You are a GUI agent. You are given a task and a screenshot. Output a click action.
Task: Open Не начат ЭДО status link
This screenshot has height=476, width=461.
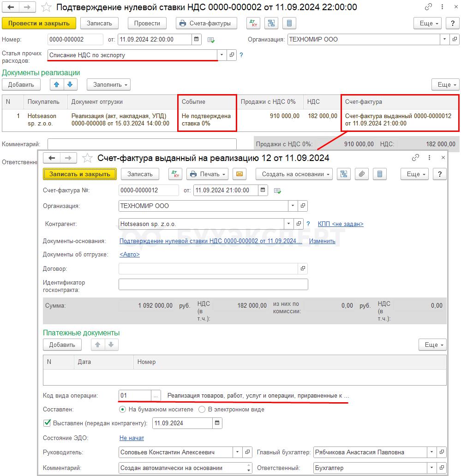point(132,438)
